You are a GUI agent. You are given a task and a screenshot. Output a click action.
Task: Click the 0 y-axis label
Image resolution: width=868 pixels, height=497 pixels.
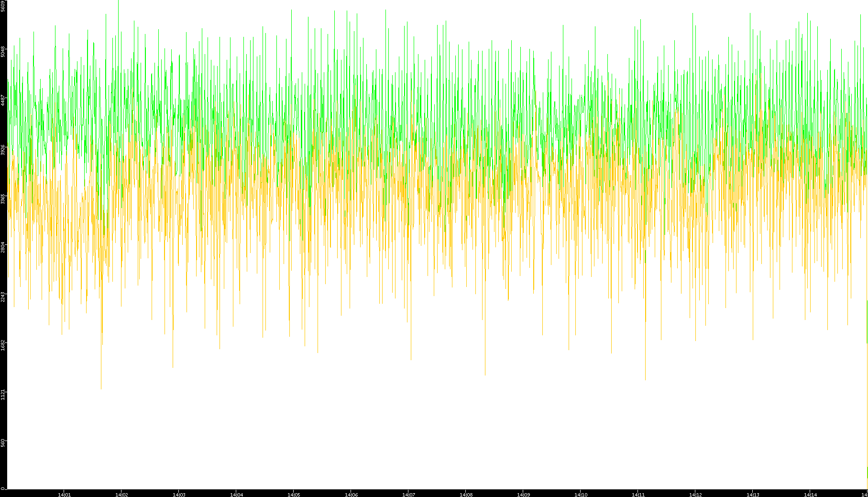click(x=3, y=488)
